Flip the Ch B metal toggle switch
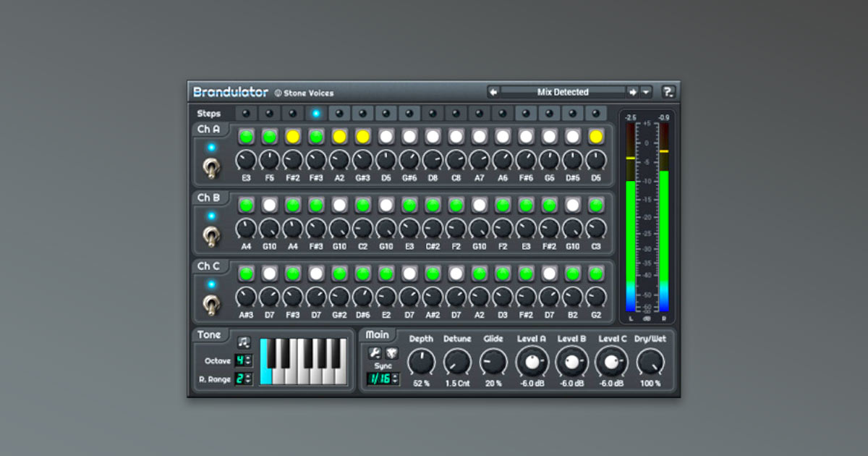Image resolution: width=868 pixels, height=456 pixels. pyautogui.click(x=210, y=236)
